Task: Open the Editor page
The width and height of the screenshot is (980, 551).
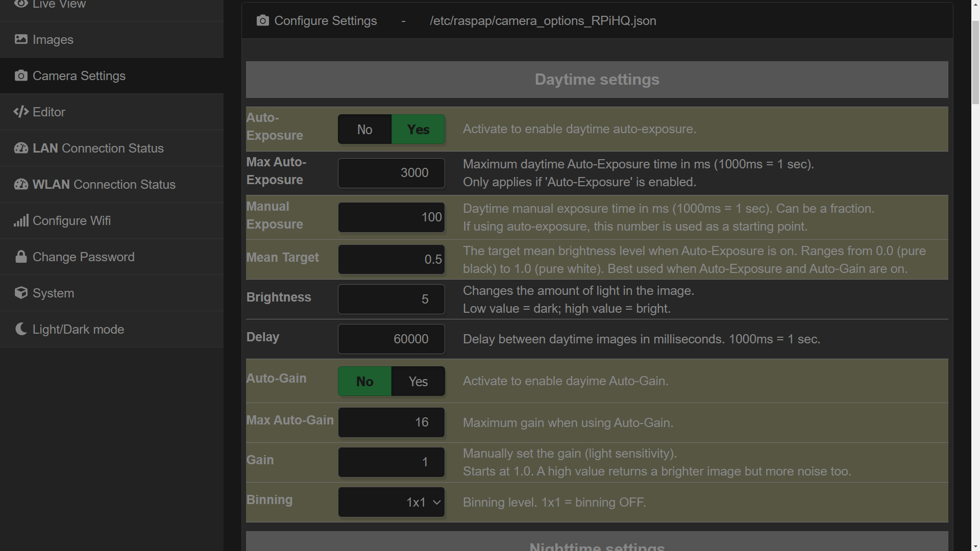Action: (x=112, y=112)
